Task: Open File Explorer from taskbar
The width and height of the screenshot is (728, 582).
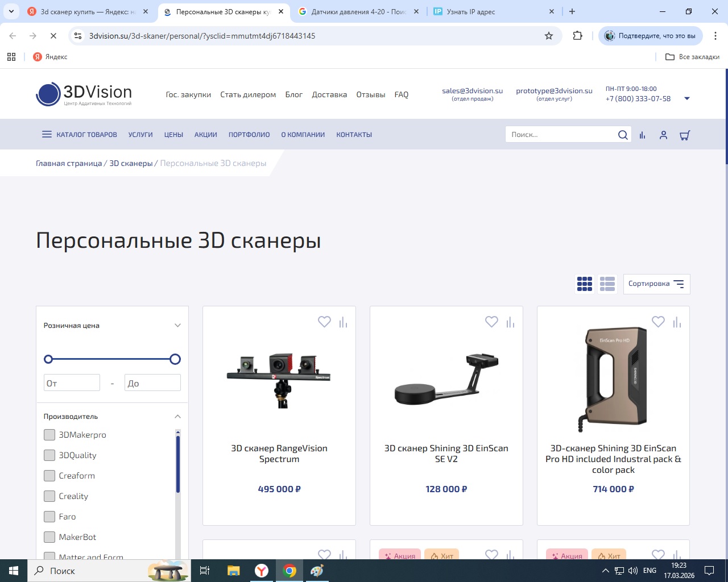Action: coord(233,571)
